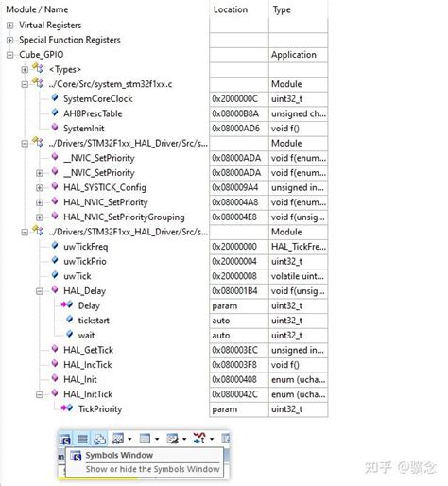Select location 0x080003EC of HAL_GetTick
This screenshot has height=486, width=448.
click(234, 350)
